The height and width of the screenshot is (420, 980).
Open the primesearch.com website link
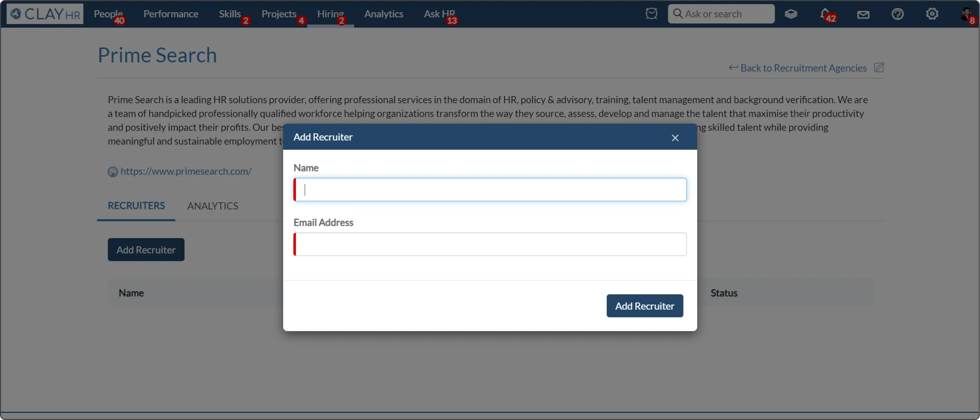tap(186, 171)
